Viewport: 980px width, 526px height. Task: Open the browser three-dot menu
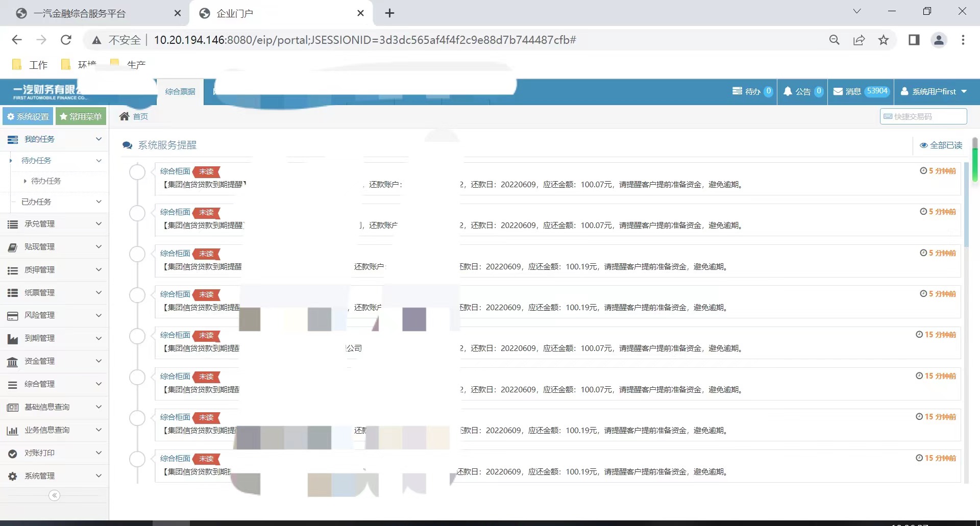click(963, 40)
